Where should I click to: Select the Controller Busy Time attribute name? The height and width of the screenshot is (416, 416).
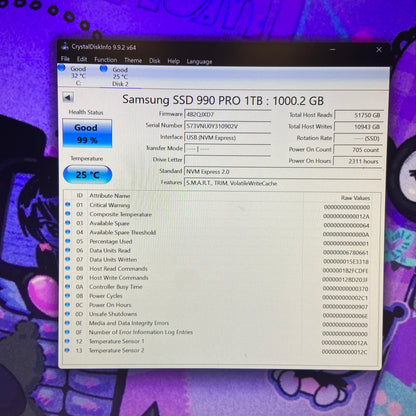tap(115, 287)
